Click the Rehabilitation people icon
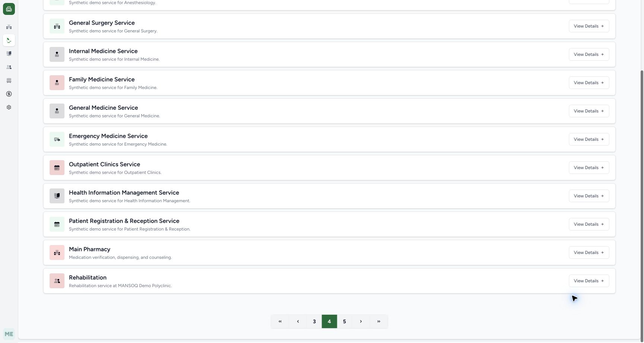 click(57, 281)
